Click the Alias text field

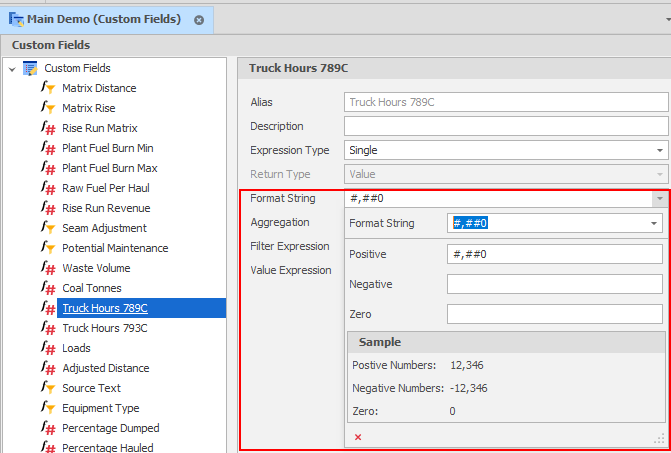coord(505,102)
